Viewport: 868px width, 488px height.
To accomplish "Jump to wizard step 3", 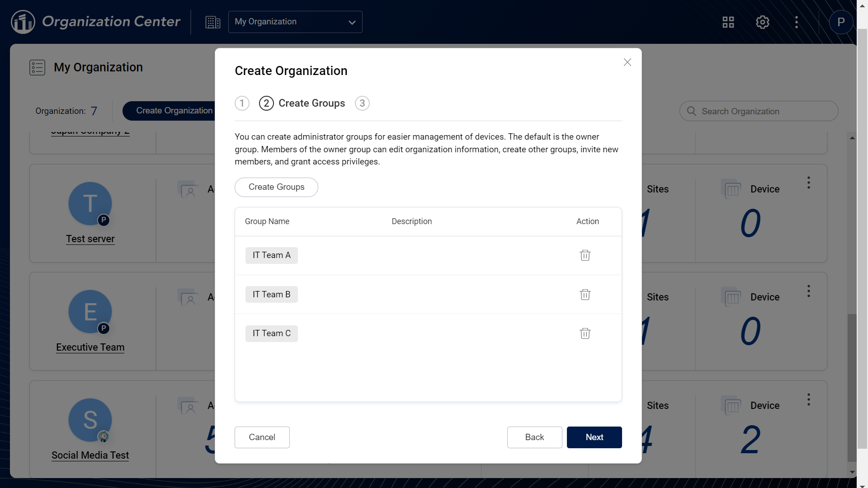I will (x=362, y=103).
